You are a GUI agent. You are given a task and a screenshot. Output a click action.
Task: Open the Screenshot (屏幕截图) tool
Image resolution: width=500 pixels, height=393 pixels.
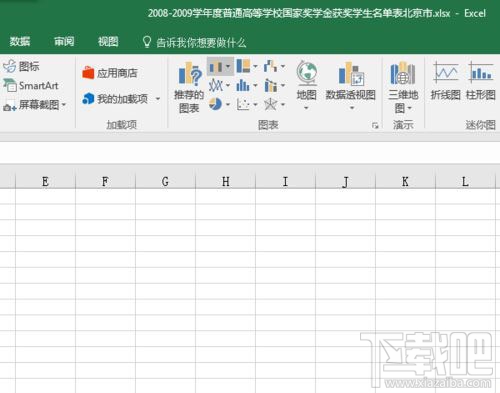31,105
